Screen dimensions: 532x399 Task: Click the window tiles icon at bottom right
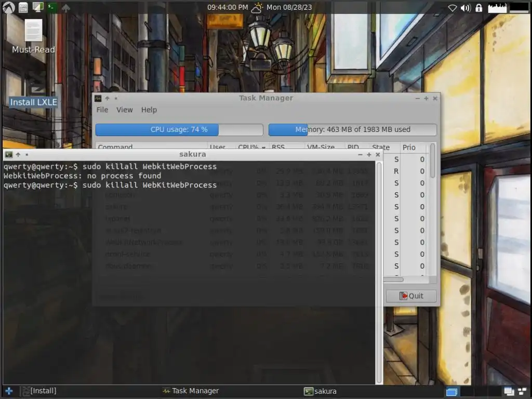pyautogui.click(x=522, y=392)
